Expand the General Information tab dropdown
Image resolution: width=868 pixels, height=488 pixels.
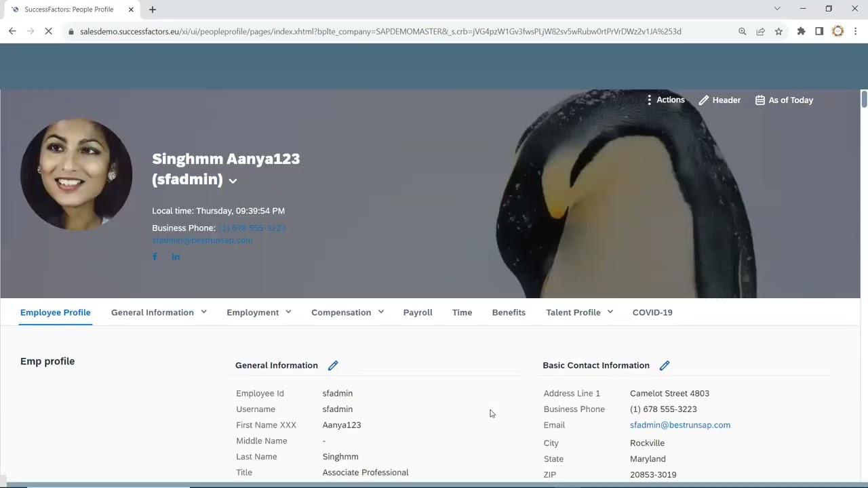point(203,312)
